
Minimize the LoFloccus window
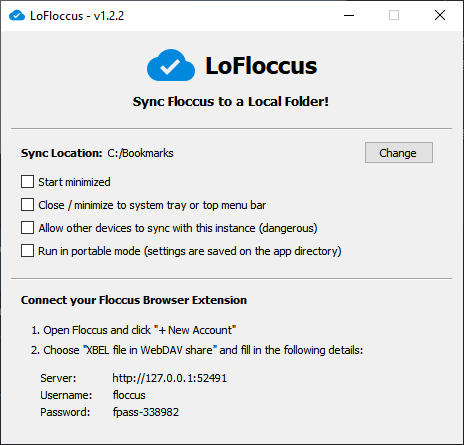(x=349, y=15)
